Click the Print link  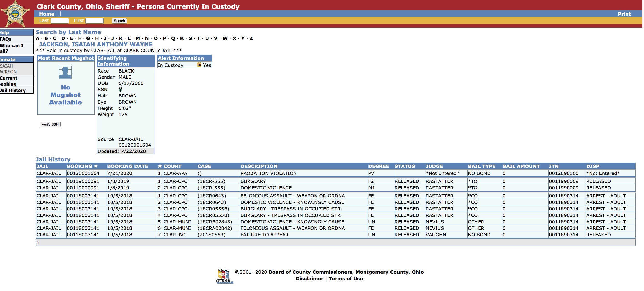tap(624, 14)
